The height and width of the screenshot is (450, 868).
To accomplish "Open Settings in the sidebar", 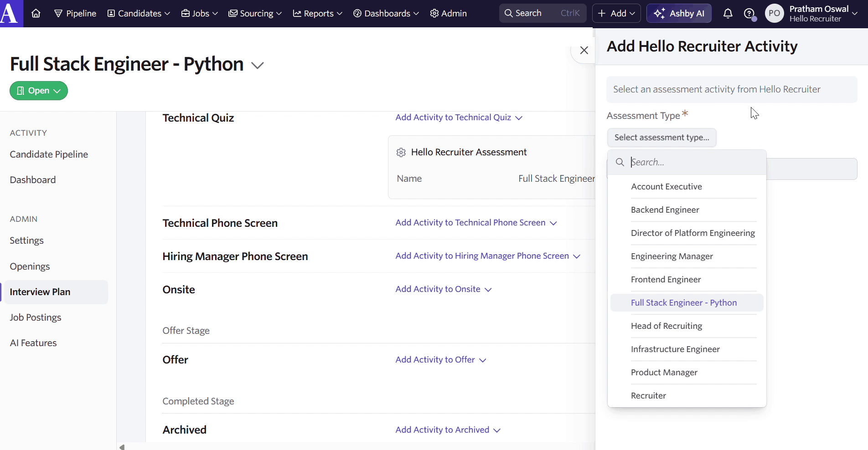I will (27, 240).
